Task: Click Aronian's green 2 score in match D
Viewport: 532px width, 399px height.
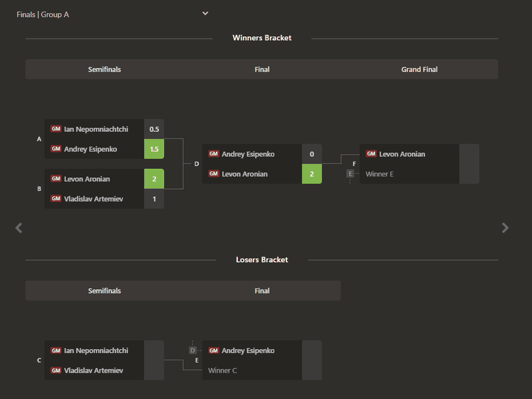Action: tap(312, 174)
